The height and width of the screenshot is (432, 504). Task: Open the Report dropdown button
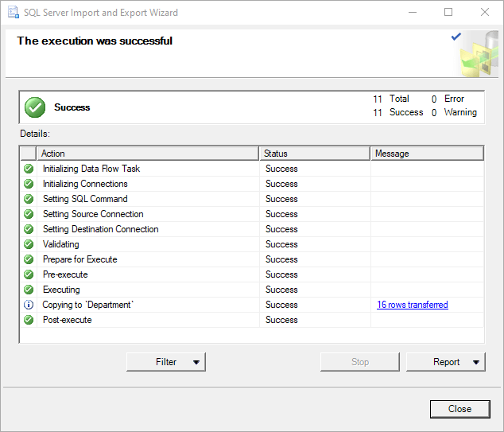point(446,362)
